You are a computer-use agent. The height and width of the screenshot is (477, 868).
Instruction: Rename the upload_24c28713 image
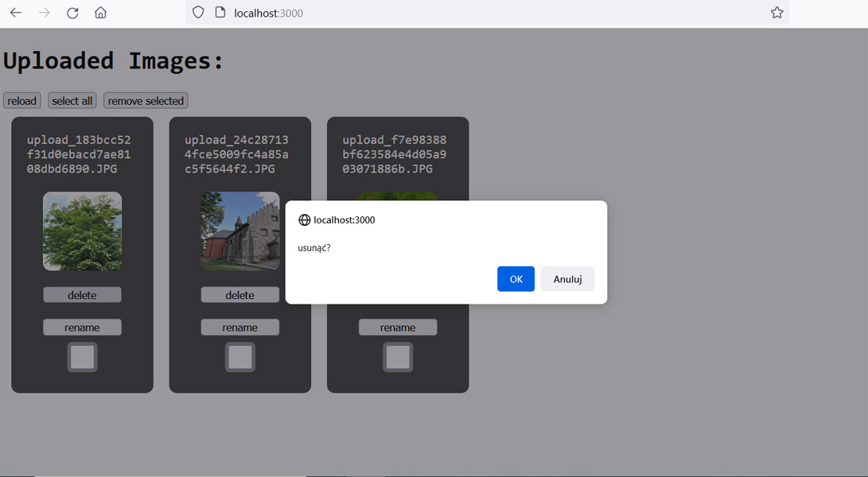(239, 328)
